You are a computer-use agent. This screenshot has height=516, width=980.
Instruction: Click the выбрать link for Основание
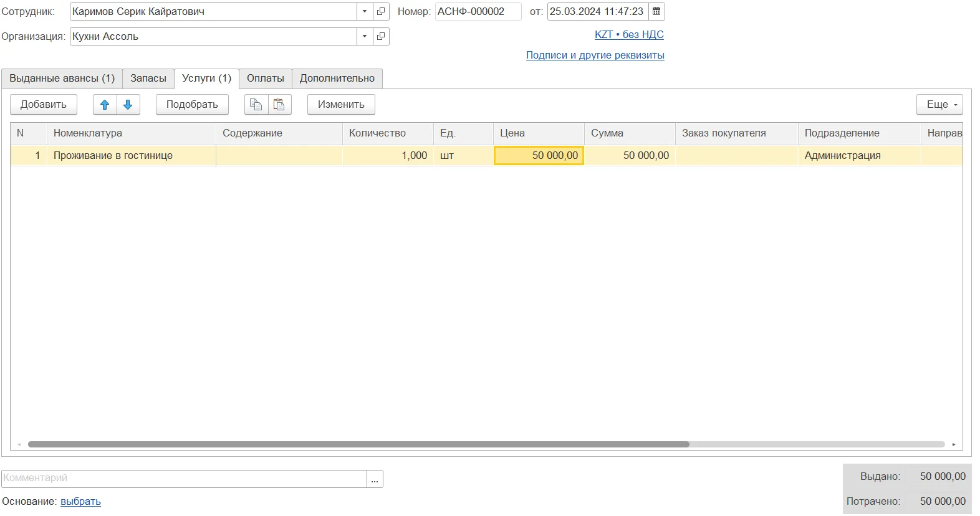(x=80, y=502)
